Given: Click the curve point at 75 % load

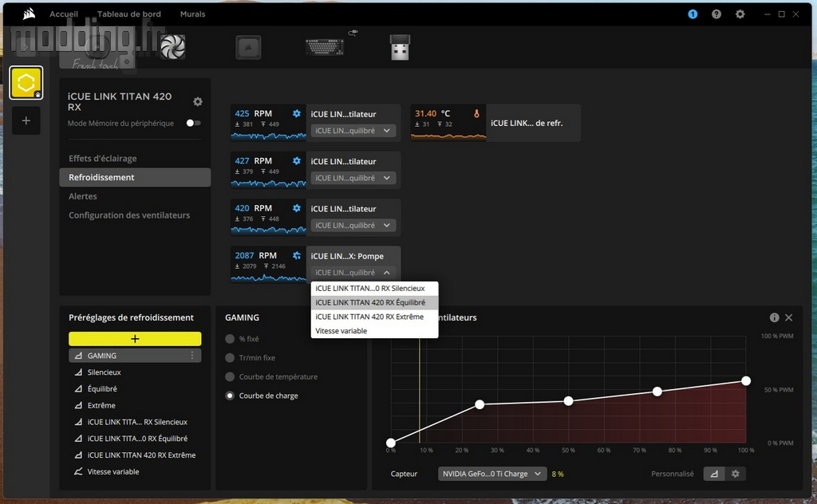Looking at the screenshot, I should click(657, 392).
